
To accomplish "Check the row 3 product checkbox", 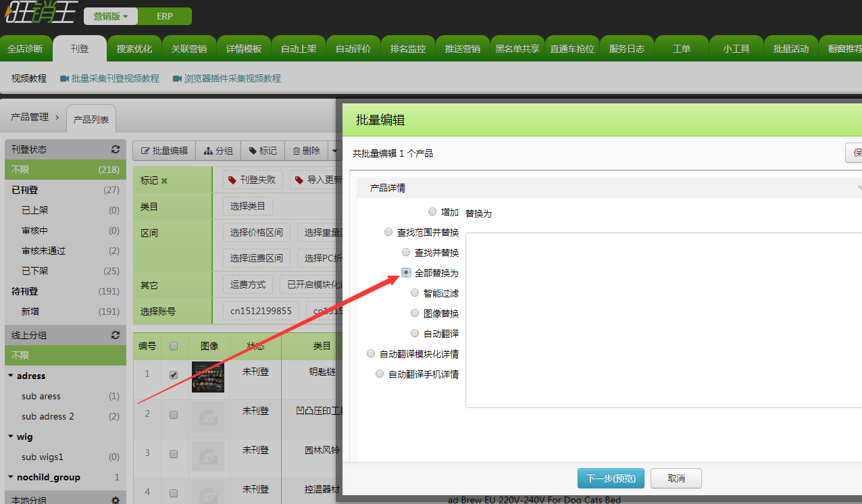I will [x=174, y=454].
